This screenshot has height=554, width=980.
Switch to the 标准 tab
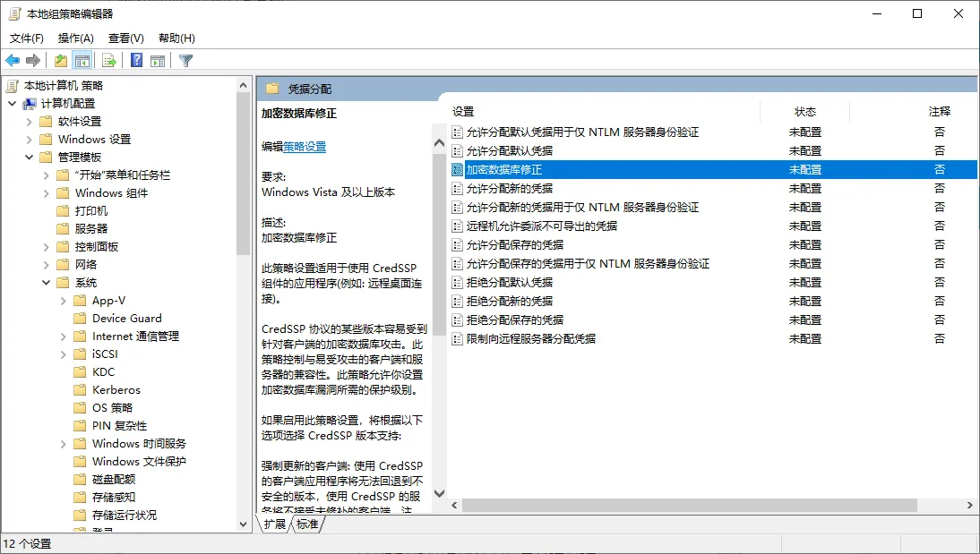(x=307, y=524)
